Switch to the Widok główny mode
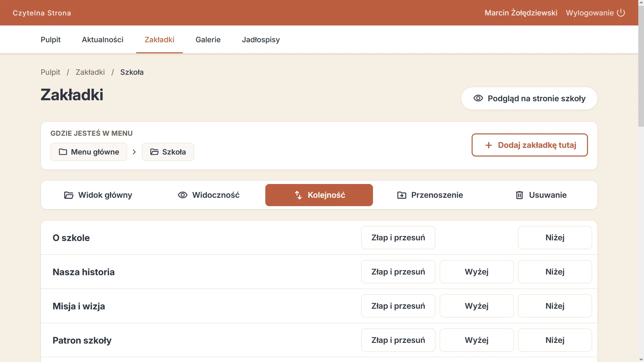The width and height of the screenshot is (644, 362). tap(98, 195)
